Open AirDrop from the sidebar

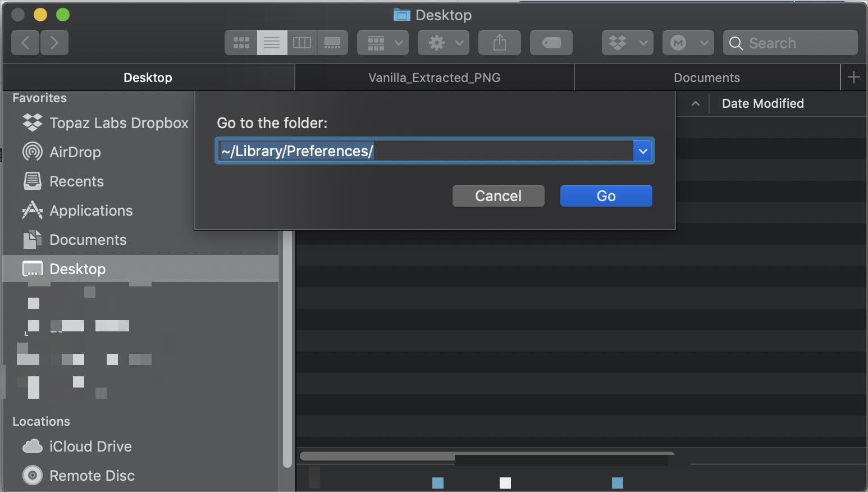(75, 152)
